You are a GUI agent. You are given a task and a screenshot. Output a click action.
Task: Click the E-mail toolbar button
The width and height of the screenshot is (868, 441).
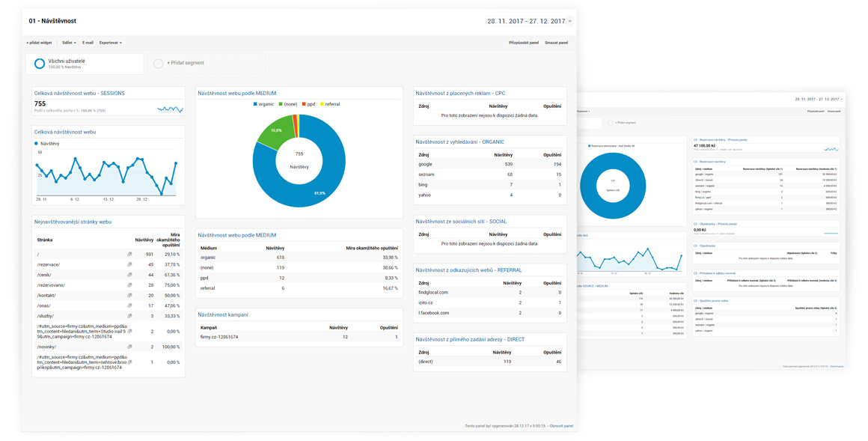click(x=88, y=43)
